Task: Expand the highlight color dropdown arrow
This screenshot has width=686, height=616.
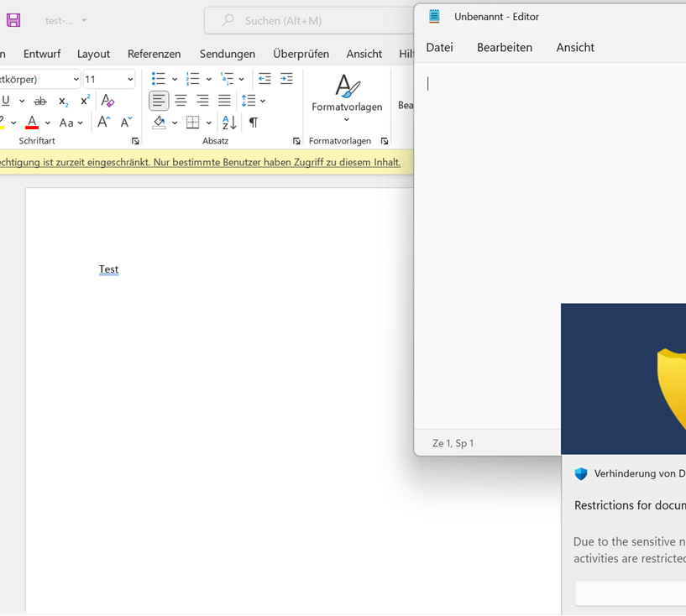Action: [x=13, y=123]
